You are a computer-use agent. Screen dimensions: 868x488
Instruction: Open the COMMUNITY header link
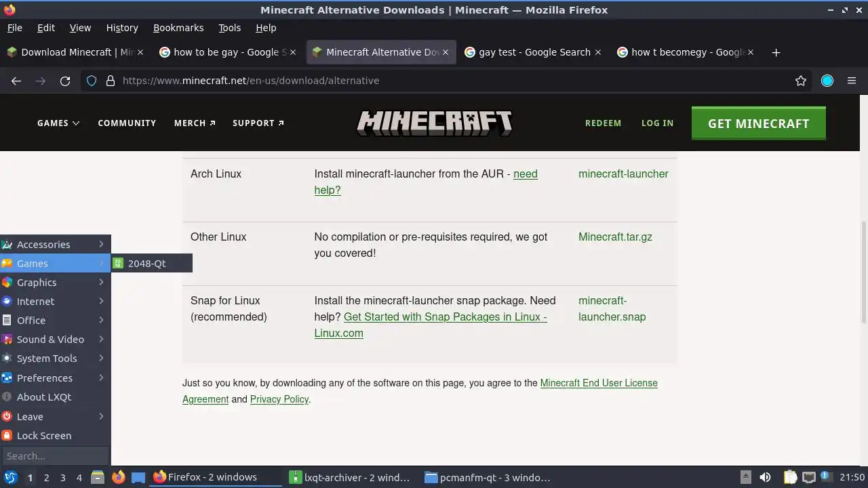[x=127, y=123]
